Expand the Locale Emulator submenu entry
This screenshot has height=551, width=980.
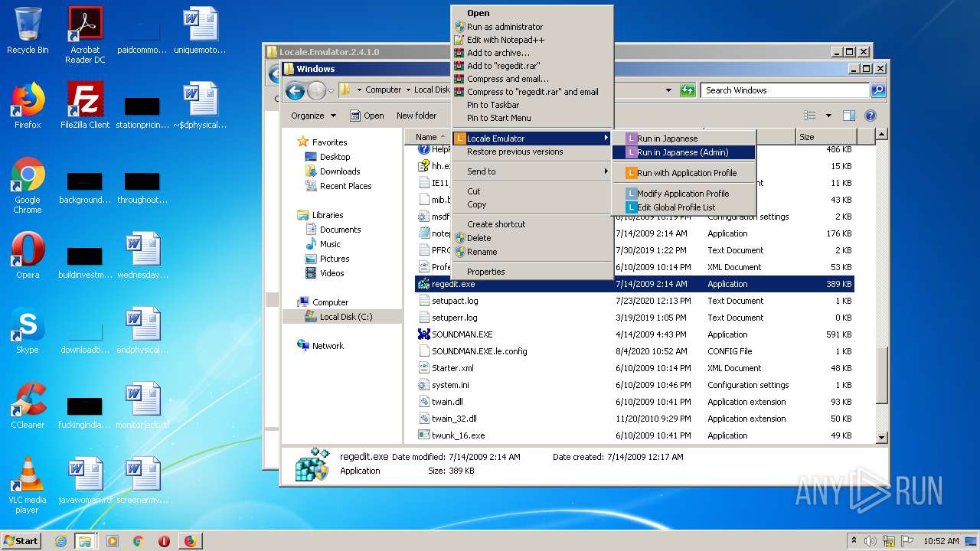click(532, 139)
